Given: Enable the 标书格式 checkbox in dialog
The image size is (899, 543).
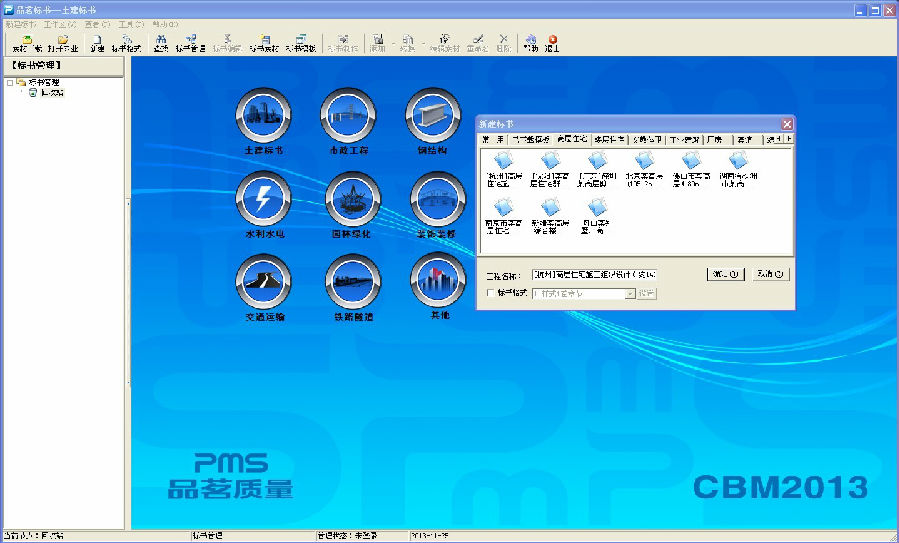Looking at the screenshot, I should pos(489,294).
